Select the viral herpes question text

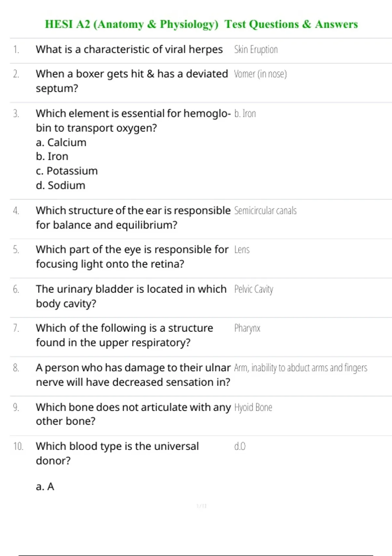click(129, 50)
